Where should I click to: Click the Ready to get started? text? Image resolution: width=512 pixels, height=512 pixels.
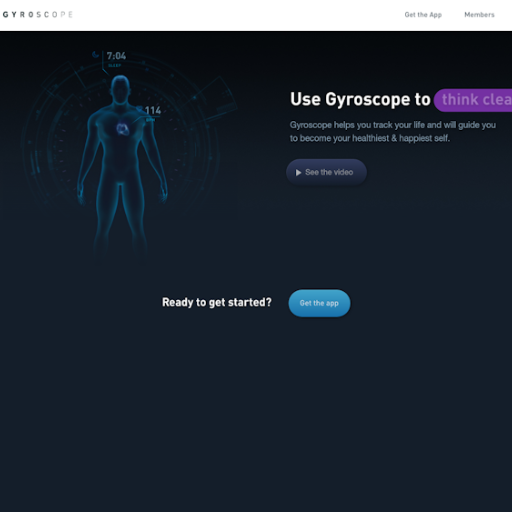(x=217, y=302)
